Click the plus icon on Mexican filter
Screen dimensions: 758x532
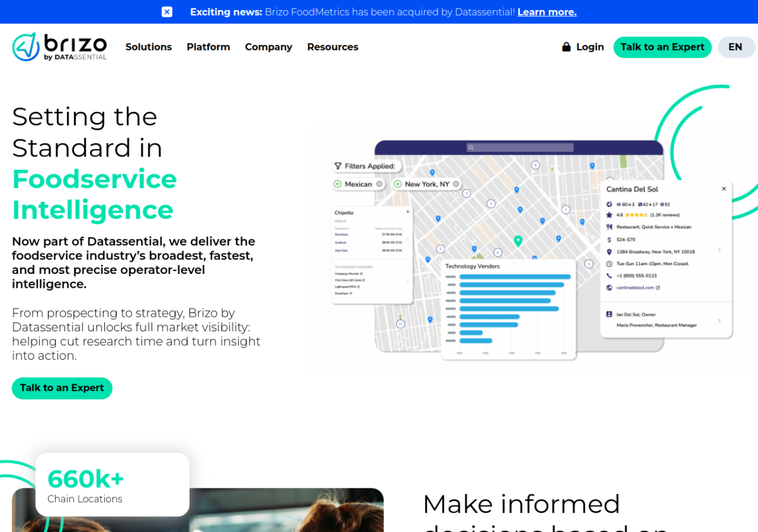[337, 184]
